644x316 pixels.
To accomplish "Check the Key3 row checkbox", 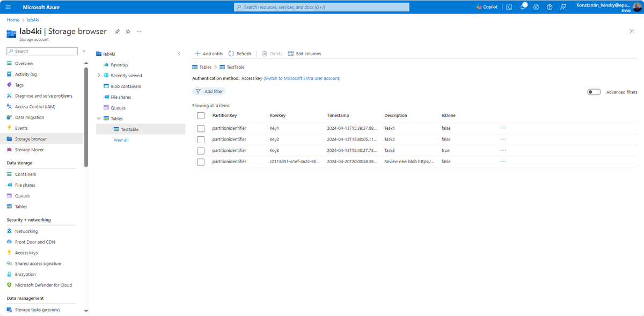I will point(201,151).
